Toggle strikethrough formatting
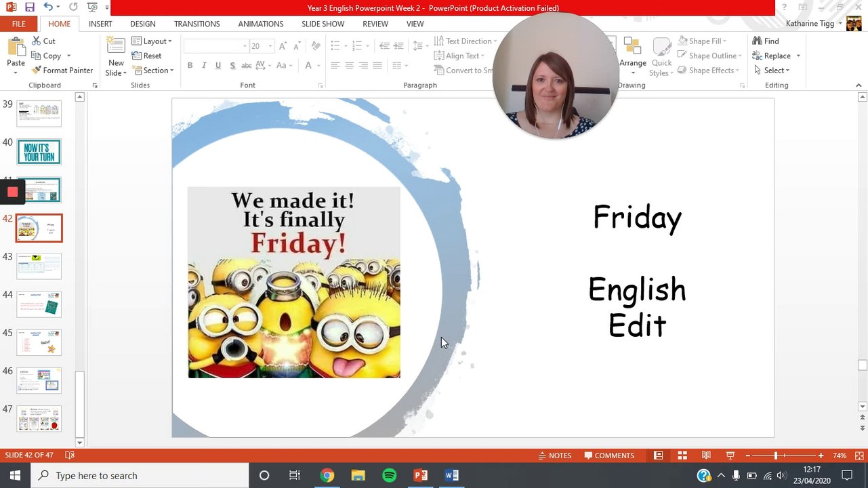 coord(247,66)
